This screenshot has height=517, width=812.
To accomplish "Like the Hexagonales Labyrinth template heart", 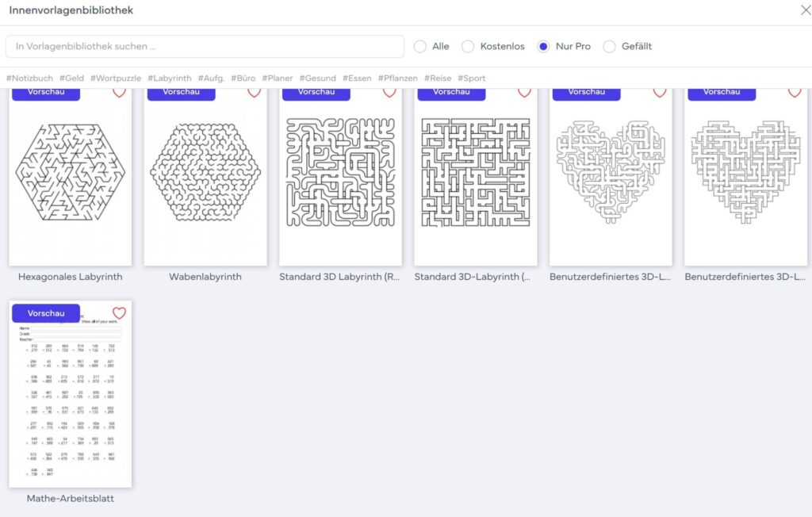I will point(119,93).
